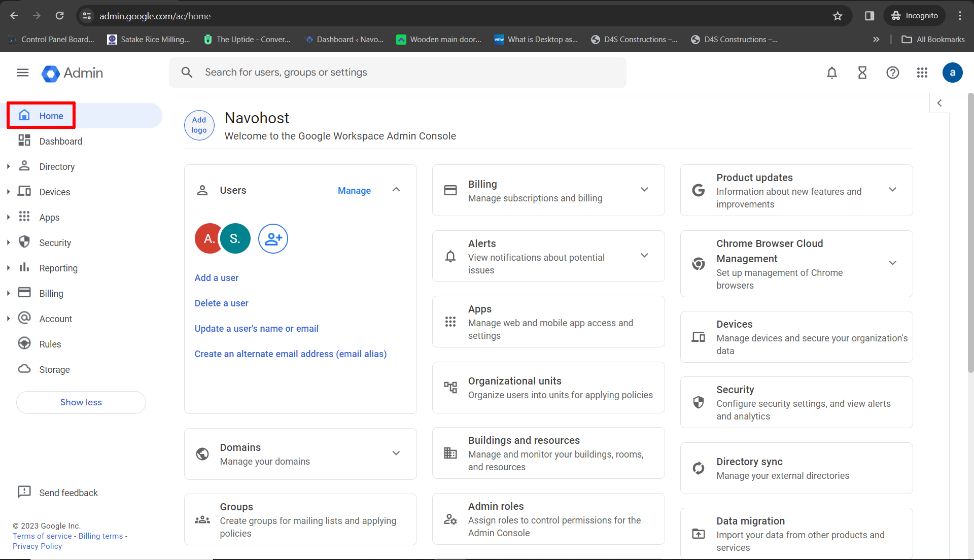Expand the Domains card chevron
Viewport: 974px width, 560px height.
coord(396,453)
